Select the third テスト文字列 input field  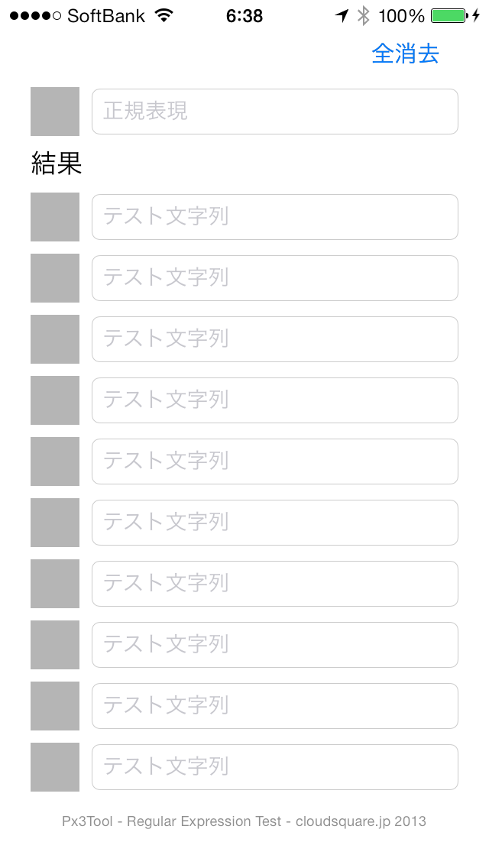tap(275, 339)
